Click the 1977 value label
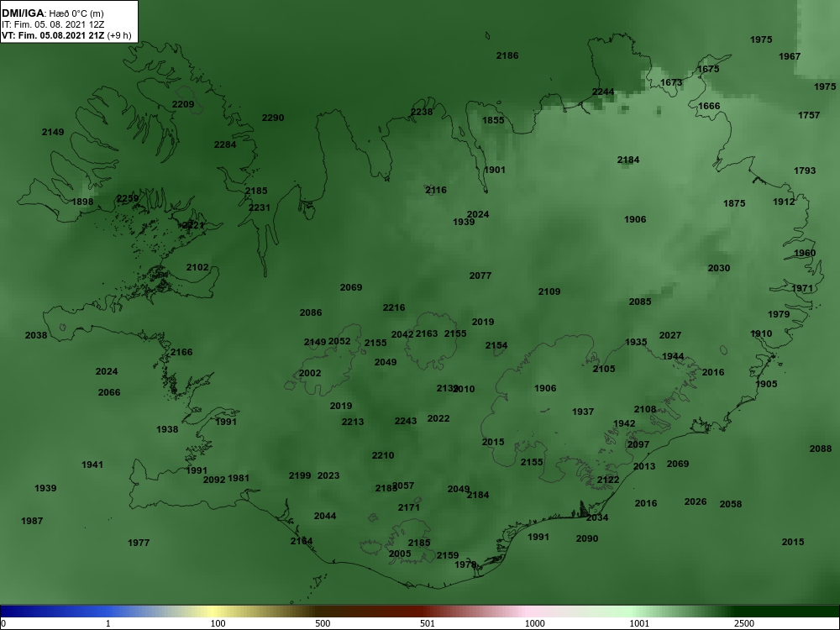The height and width of the screenshot is (630, 840). coord(139,543)
